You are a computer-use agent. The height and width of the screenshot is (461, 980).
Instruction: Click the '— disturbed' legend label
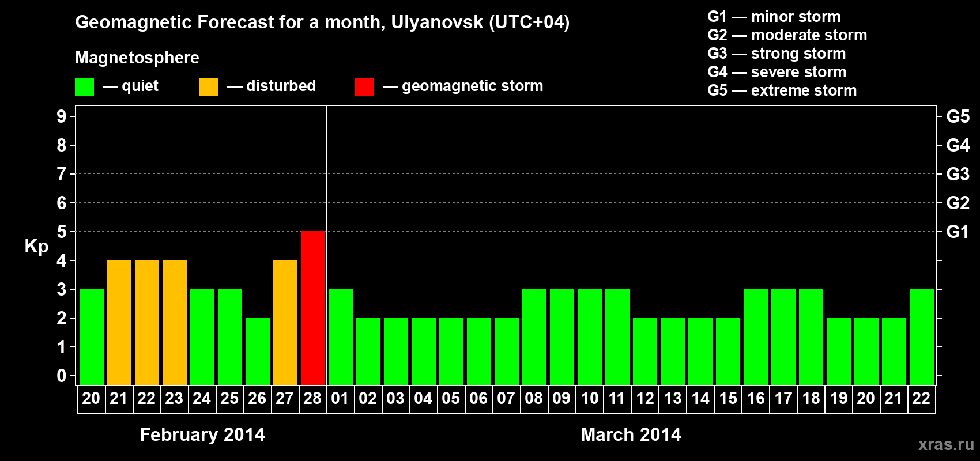272,86
